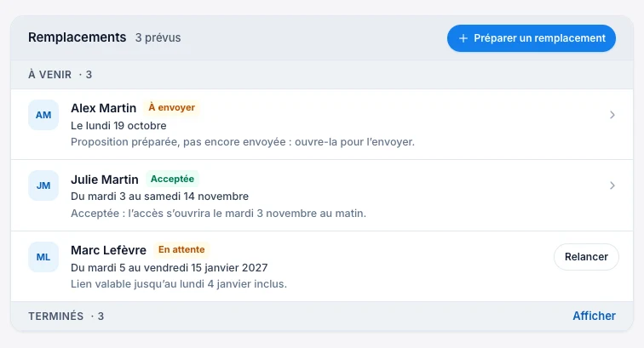Viewport: 644px width, 348px height.
Task: Click the Remplacements heading
Action: click(78, 37)
